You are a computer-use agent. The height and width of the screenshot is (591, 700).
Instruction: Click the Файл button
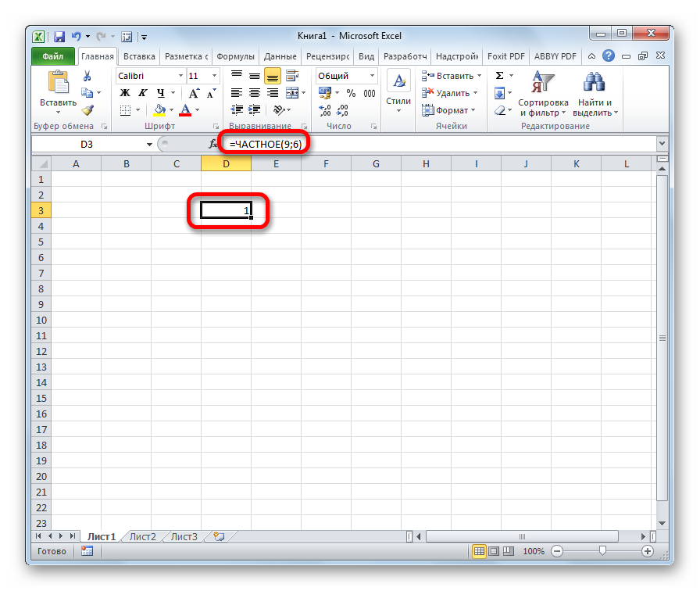52,56
